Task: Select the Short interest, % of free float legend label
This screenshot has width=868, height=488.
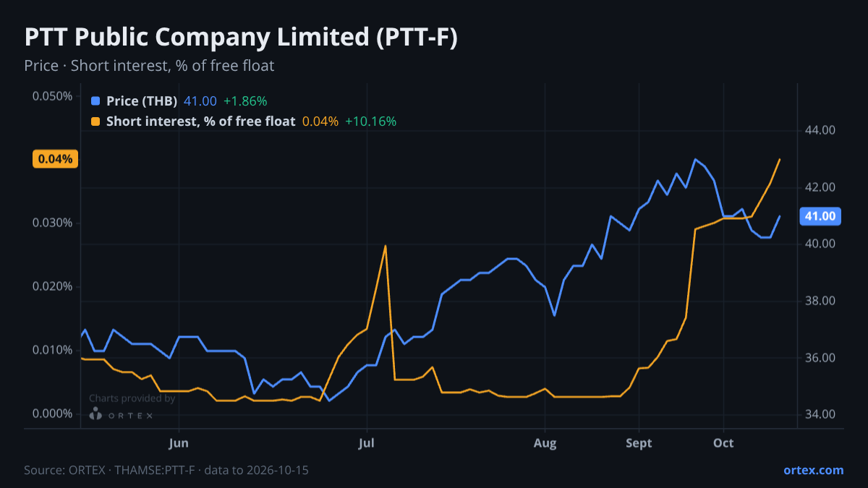Action: click(201, 121)
